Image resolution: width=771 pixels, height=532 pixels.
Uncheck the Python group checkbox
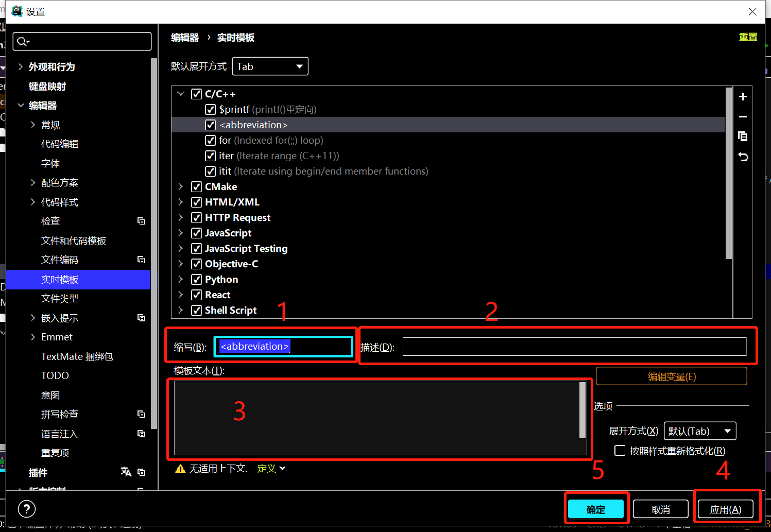coord(196,279)
